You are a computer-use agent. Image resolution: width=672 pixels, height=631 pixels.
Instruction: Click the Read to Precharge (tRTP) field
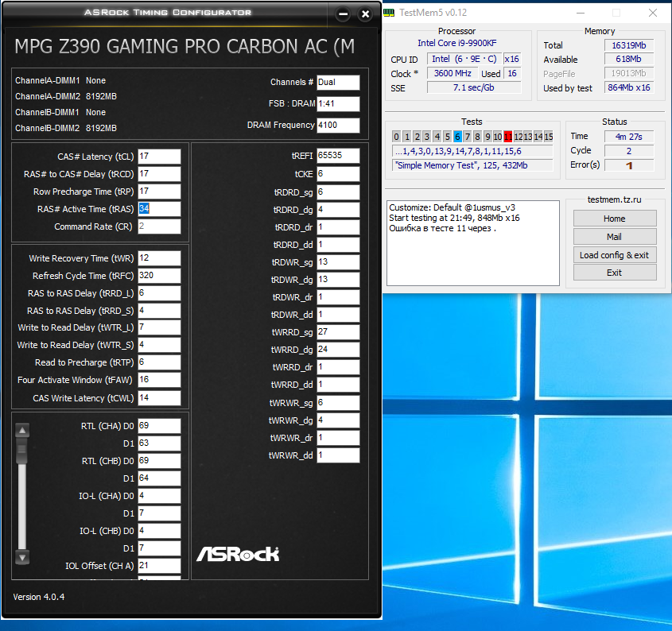click(159, 362)
